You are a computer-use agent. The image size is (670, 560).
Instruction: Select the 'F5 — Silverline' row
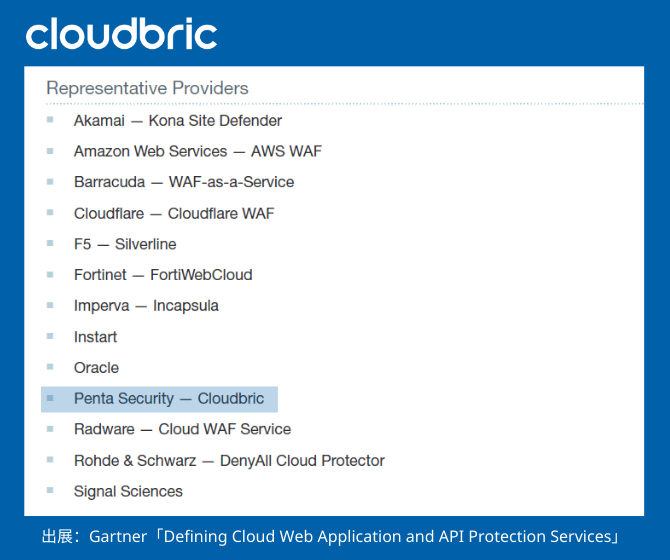point(125,244)
